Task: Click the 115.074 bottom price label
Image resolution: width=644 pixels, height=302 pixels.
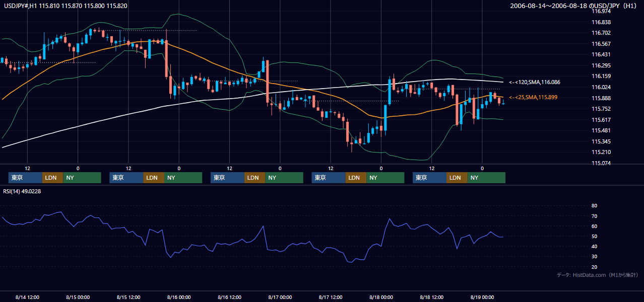Action: click(601, 163)
